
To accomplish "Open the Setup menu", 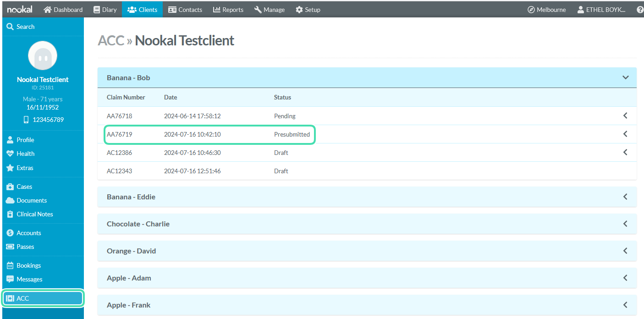I will pyautogui.click(x=308, y=9).
